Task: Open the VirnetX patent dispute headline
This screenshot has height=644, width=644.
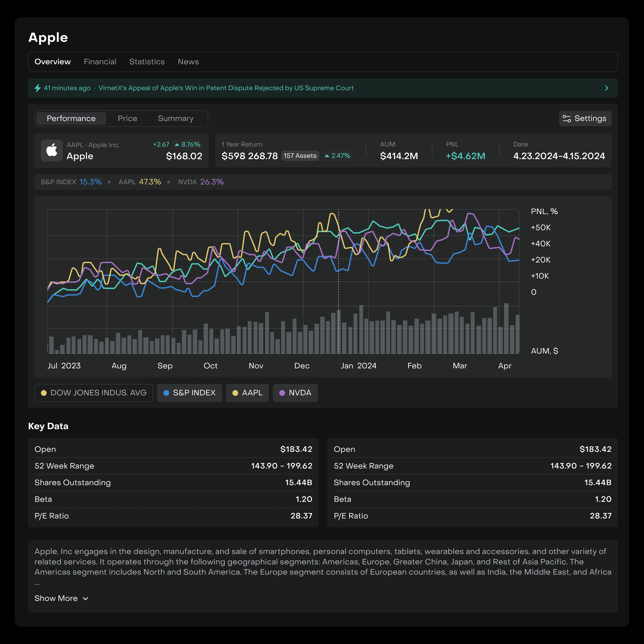Action: click(226, 88)
